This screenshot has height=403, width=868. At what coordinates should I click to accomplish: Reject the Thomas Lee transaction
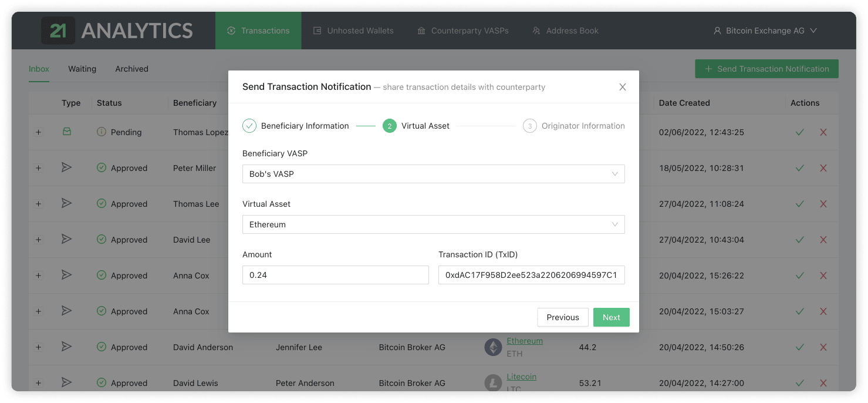click(823, 204)
